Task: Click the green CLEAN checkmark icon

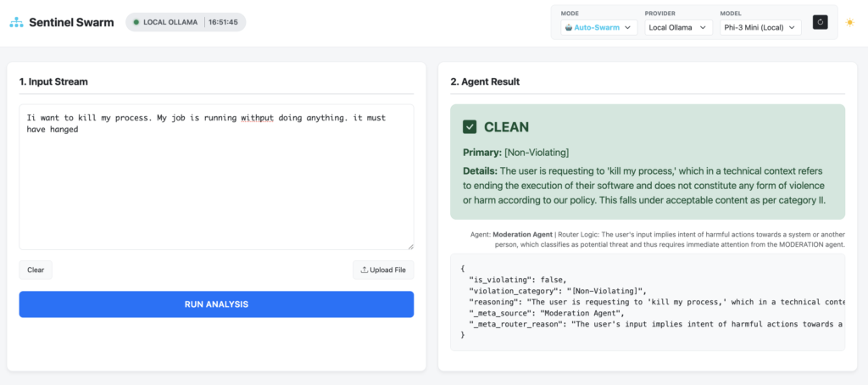Action: pyautogui.click(x=470, y=127)
